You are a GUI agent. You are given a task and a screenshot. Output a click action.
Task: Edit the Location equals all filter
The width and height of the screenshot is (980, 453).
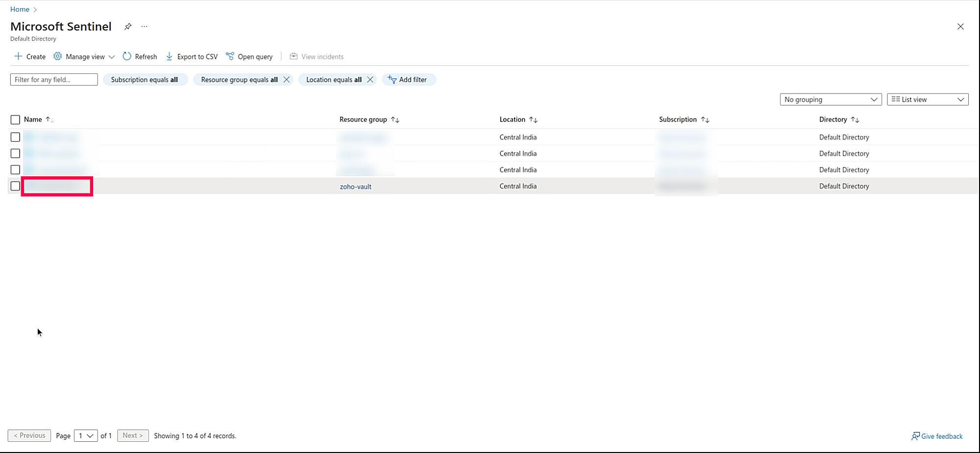[x=334, y=79]
